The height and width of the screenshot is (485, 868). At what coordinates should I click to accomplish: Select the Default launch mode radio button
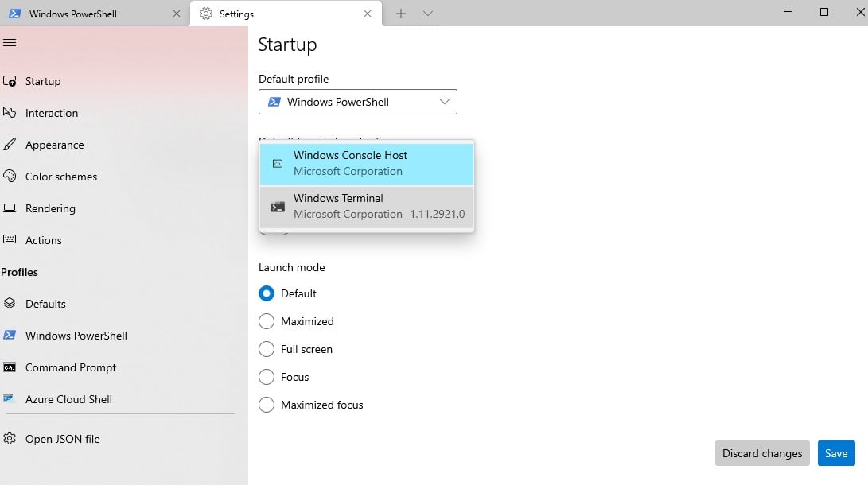[x=267, y=293]
